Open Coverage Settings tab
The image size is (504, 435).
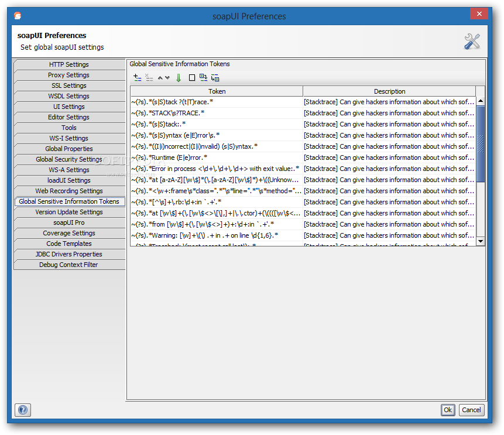pyautogui.click(x=69, y=233)
